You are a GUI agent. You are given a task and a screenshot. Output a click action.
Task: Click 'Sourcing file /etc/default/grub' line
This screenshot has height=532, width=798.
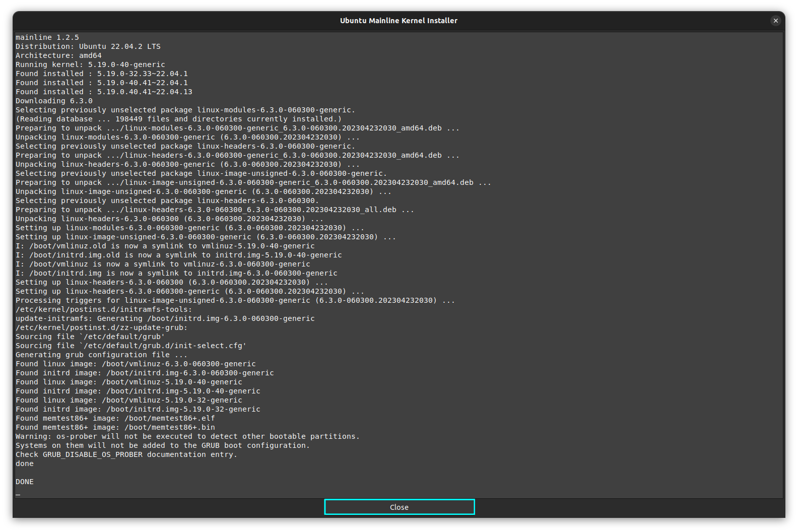coord(90,337)
